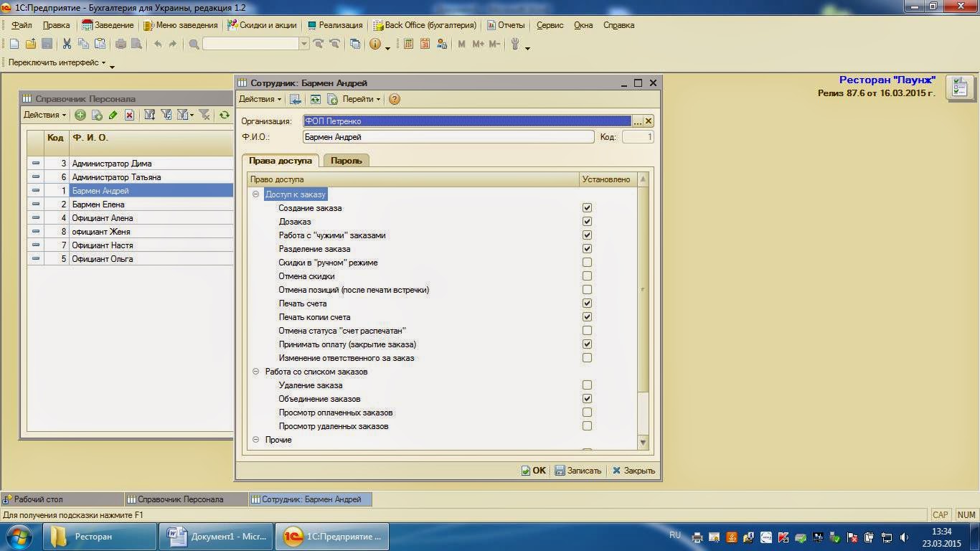
Task: Open the Файл menu
Action: tap(22, 25)
